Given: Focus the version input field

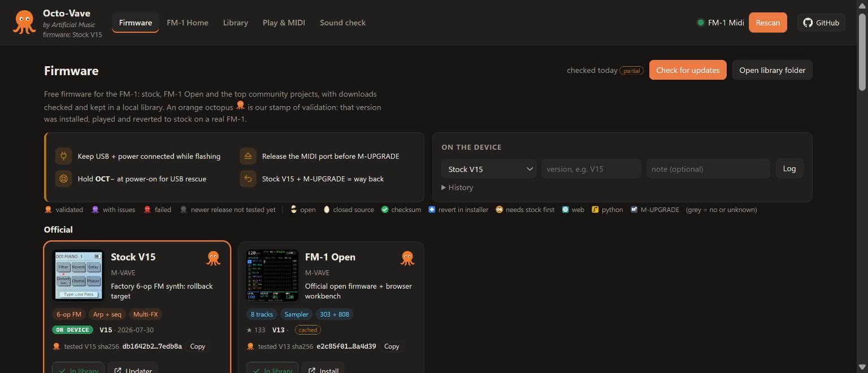Looking at the screenshot, I should [591, 169].
